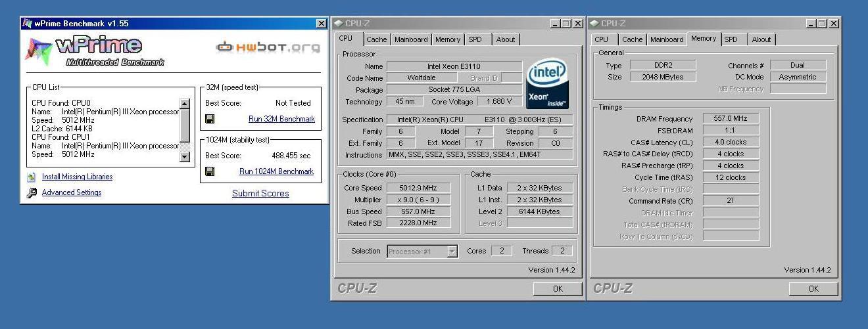Open Install Missing Libraries link
Viewport: 868px width, 329px height.
click(77, 177)
